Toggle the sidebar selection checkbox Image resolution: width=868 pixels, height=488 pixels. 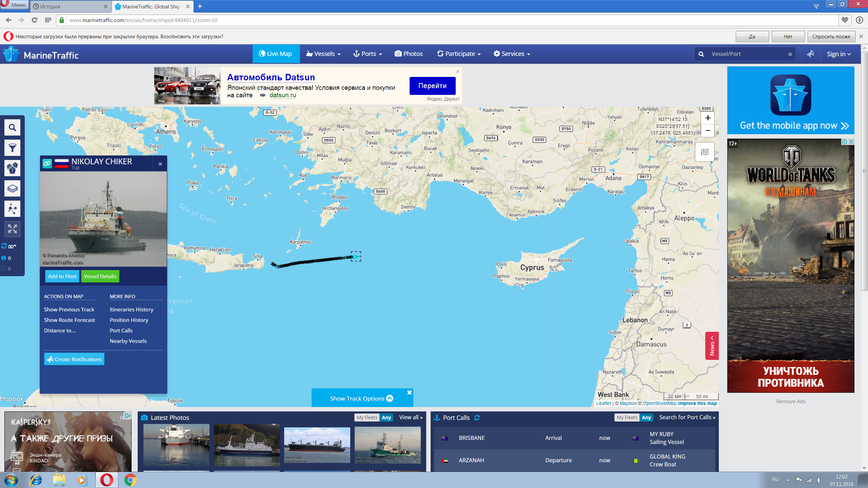pyautogui.click(x=4, y=268)
